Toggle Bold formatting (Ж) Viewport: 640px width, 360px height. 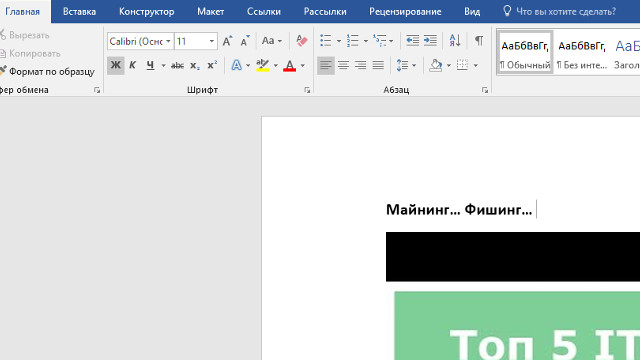(x=116, y=65)
